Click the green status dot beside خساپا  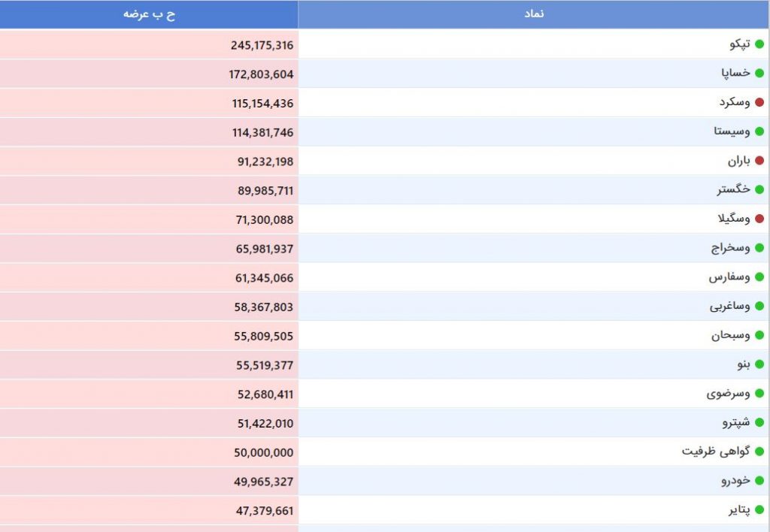point(759,73)
